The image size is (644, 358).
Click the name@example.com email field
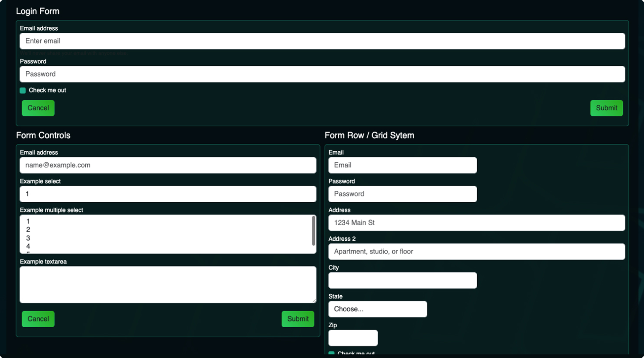(x=168, y=165)
